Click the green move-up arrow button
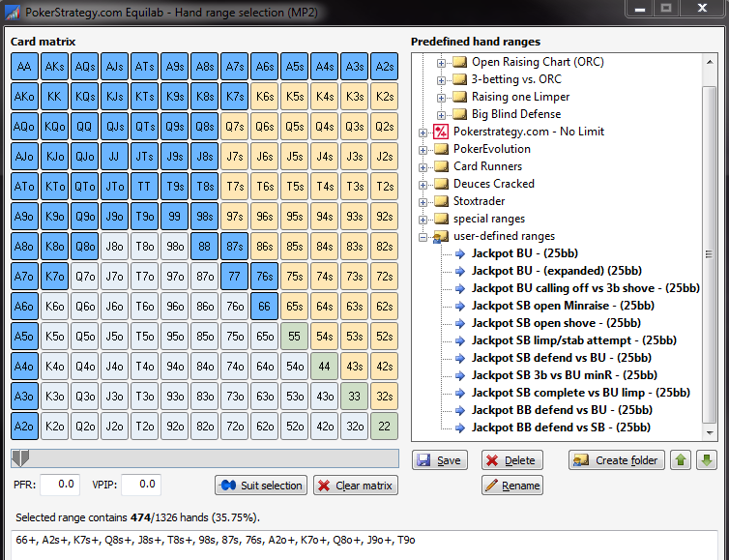 (x=681, y=460)
